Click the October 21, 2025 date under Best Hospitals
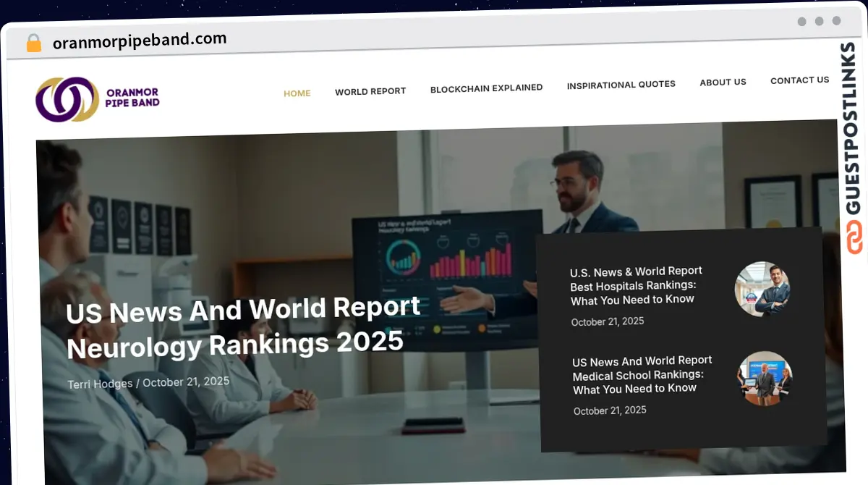Screen dimensions: 868x485 608,321
